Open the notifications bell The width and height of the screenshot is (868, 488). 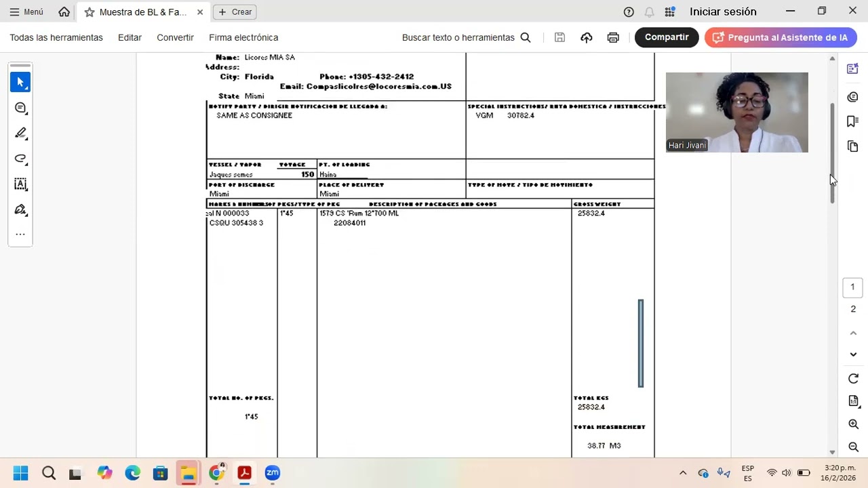tap(649, 12)
